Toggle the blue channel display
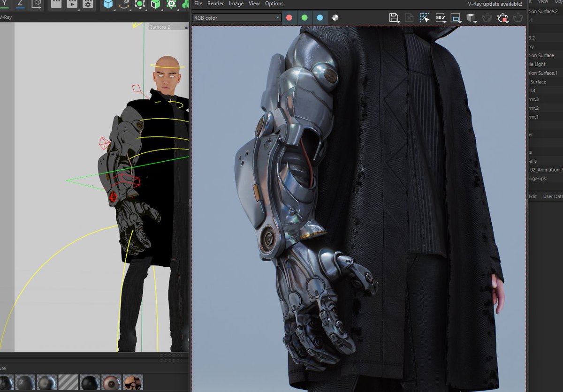The image size is (563, 392). point(320,18)
